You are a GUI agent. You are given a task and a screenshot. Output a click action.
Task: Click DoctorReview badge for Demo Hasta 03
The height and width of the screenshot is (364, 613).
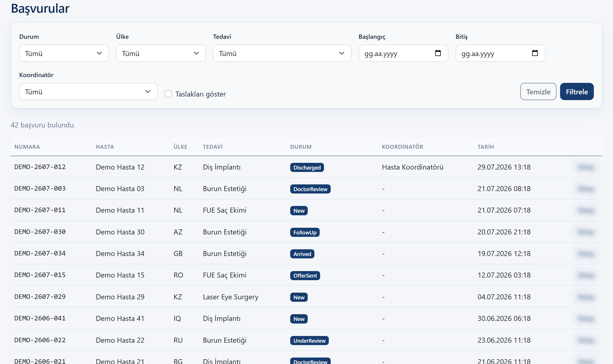coord(310,189)
